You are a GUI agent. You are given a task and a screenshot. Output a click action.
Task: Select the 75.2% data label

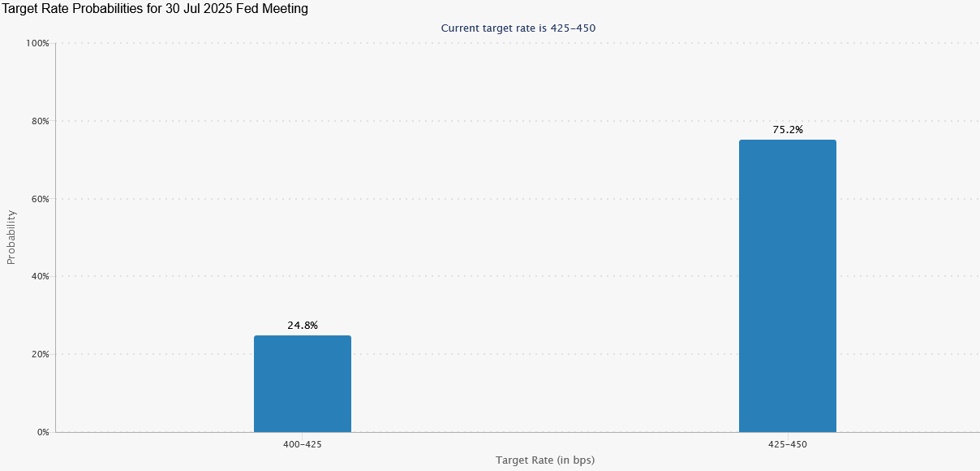(787, 130)
